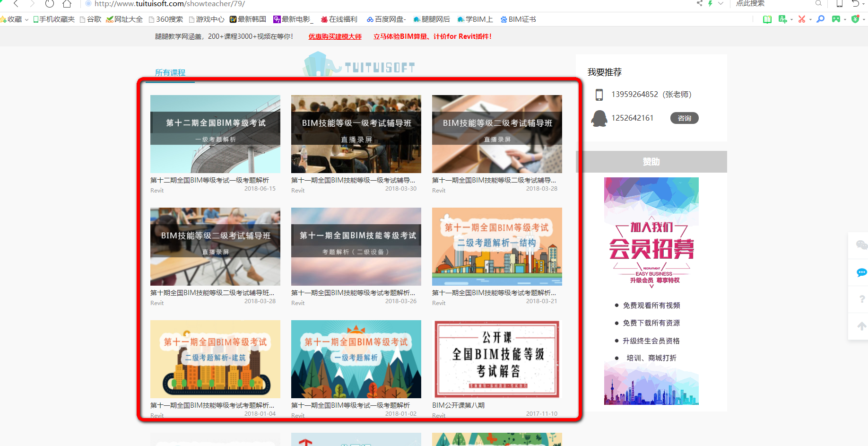The width and height of the screenshot is (868, 446).
Task: Click the green lightning speed-mode icon
Action: tap(710, 3)
